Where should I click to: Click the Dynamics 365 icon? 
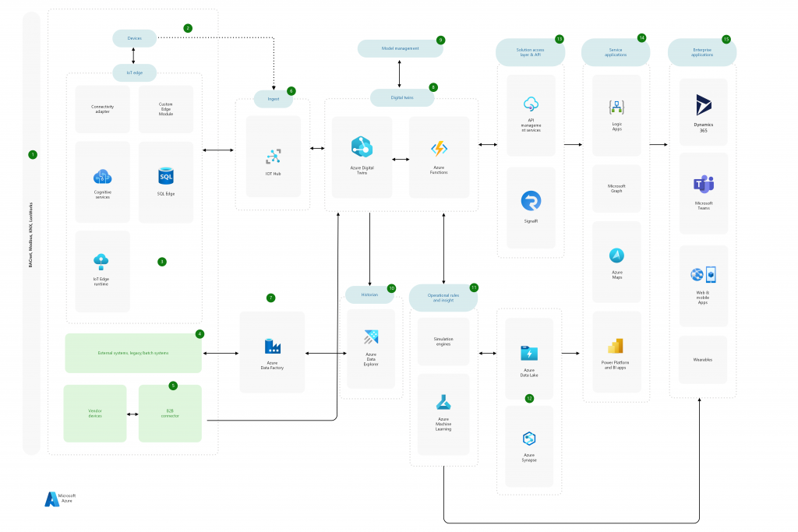click(704, 105)
